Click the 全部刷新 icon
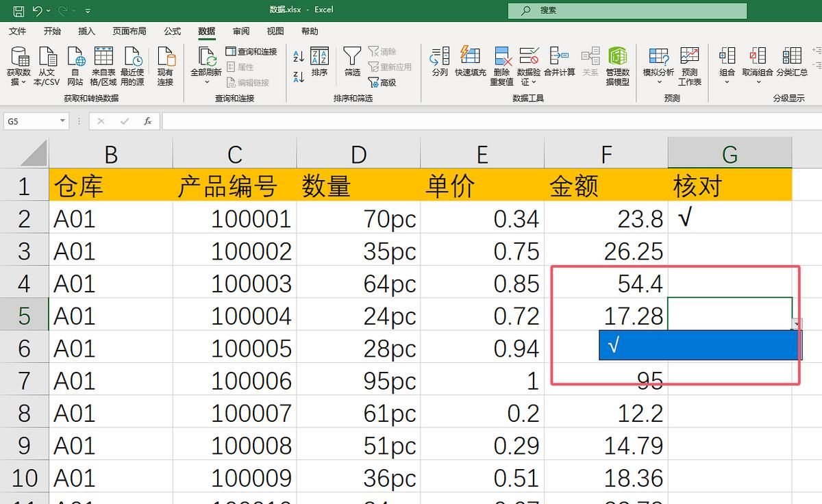 [206, 57]
